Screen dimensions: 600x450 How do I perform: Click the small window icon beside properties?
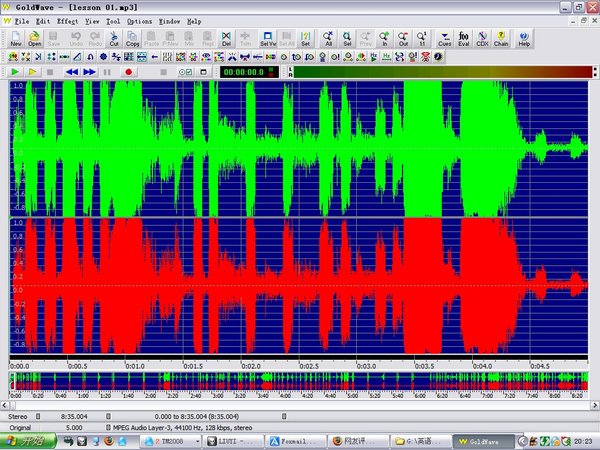[204, 72]
